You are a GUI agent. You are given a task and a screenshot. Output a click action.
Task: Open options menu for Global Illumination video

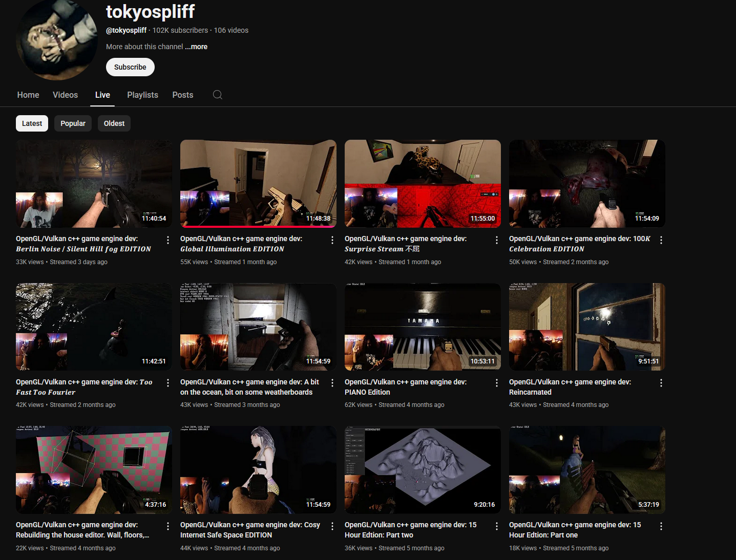(x=332, y=240)
